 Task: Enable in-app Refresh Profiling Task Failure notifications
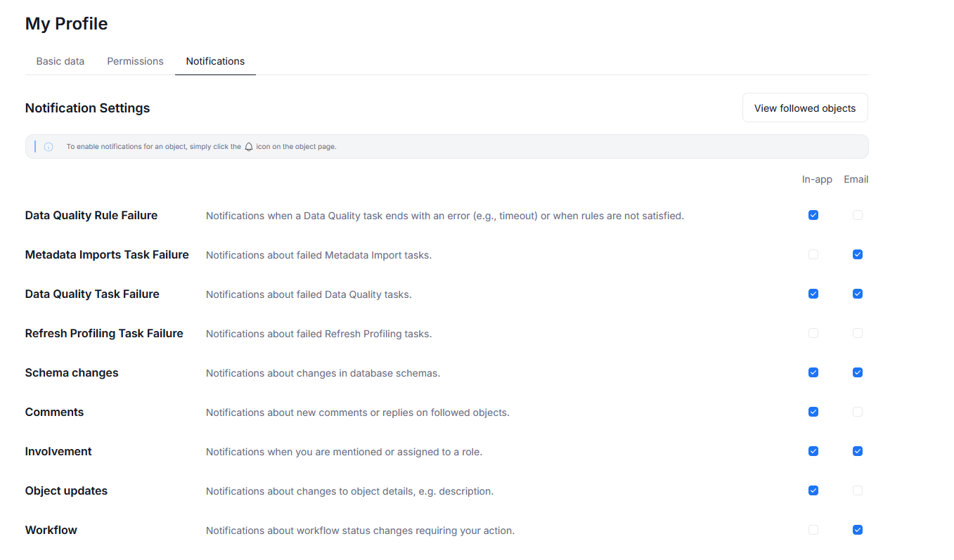coord(813,333)
